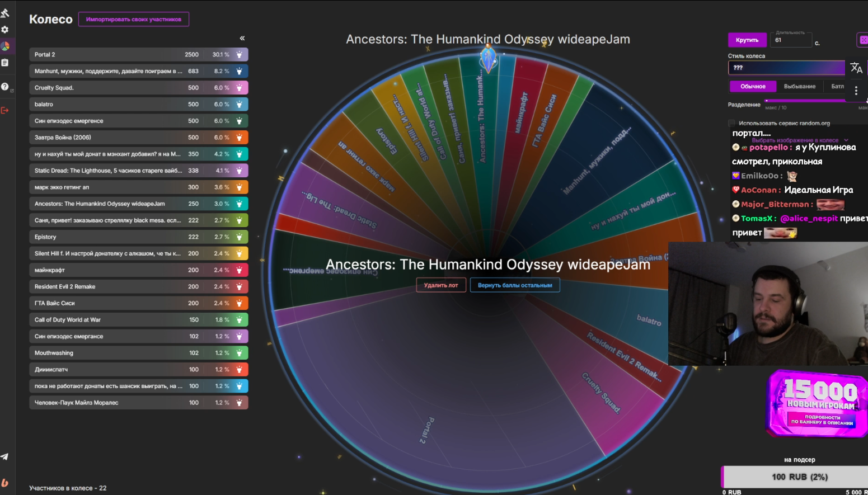
Task: Click the icon on the марк экко ретинг ап row
Action: (x=239, y=187)
